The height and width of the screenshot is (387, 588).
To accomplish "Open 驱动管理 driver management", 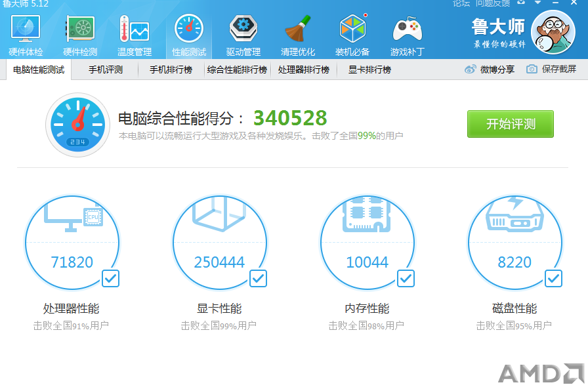I will (243, 35).
